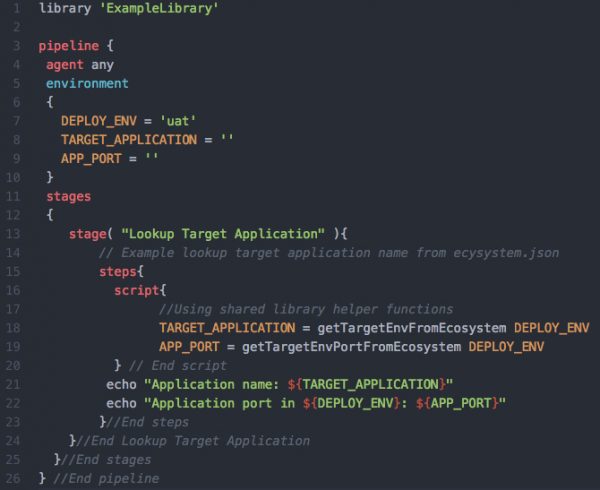This screenshot has width=600, height=490.
Task: Click "Application port in" text on line 22
Action: click(x=223, y=403)
